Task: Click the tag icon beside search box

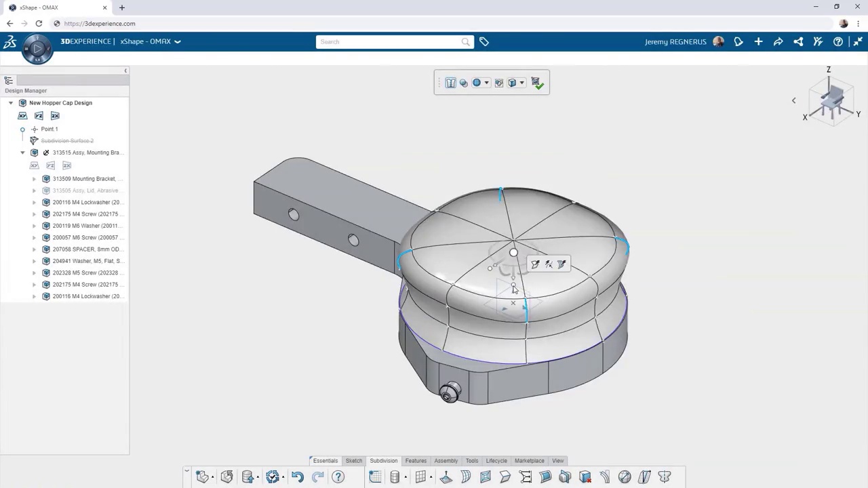Action: (484, 42)
